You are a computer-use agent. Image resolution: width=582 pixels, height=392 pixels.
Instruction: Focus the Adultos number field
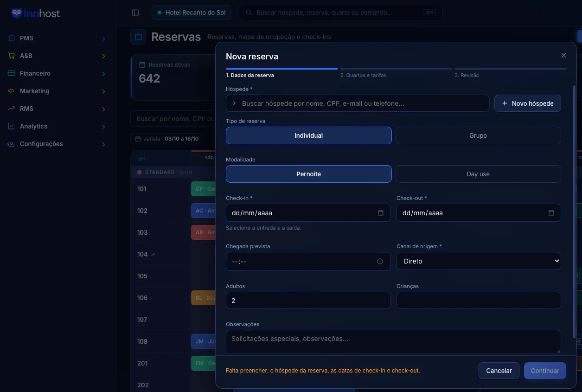308,300
